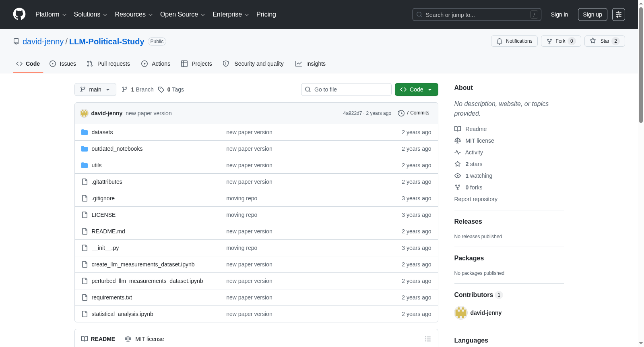This screenshot has width=644, height=347.
Task: Click Report repository link
Action: coord(476,199)
